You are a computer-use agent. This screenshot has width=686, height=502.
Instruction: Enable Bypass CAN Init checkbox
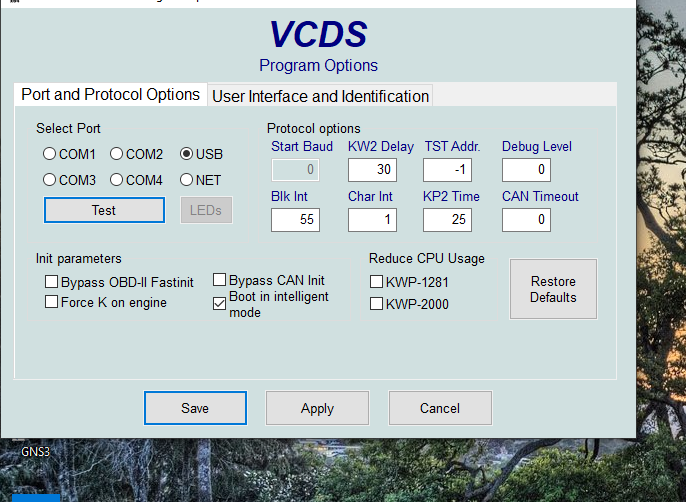220,280
